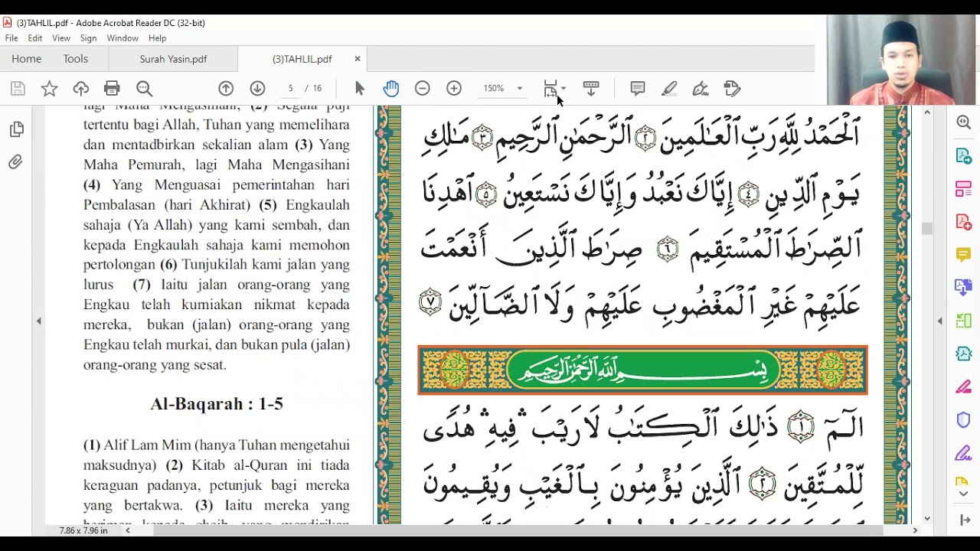The height and width of the screenshot is (551, 980).
Task: Open the search tools magnifier in right pane
Action: [x=964, y=122]
